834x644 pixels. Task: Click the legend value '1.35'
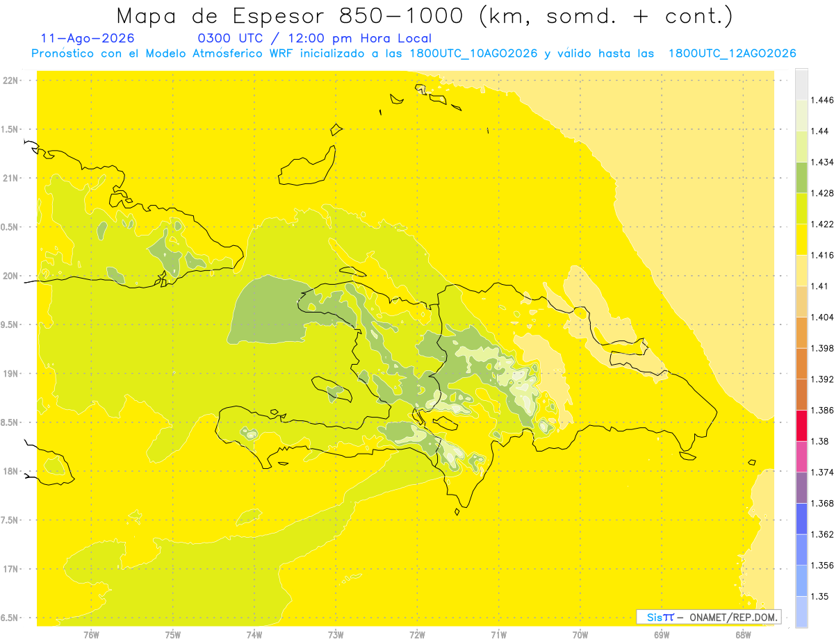[820, 596]
